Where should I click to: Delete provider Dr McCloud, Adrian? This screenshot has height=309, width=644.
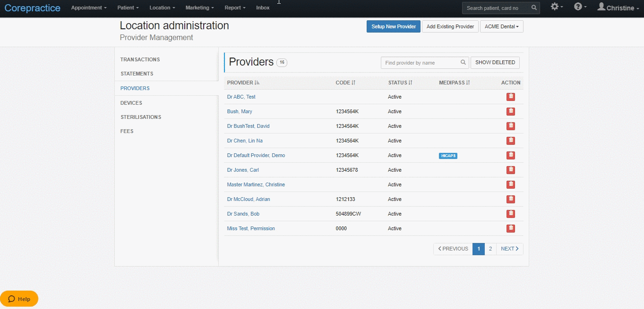[510, 199]
